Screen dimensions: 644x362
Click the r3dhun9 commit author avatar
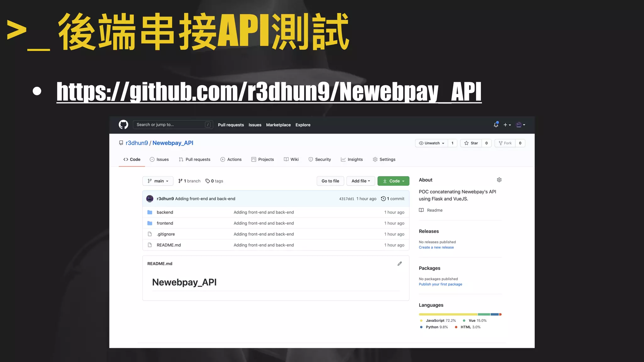coord(150,199)
